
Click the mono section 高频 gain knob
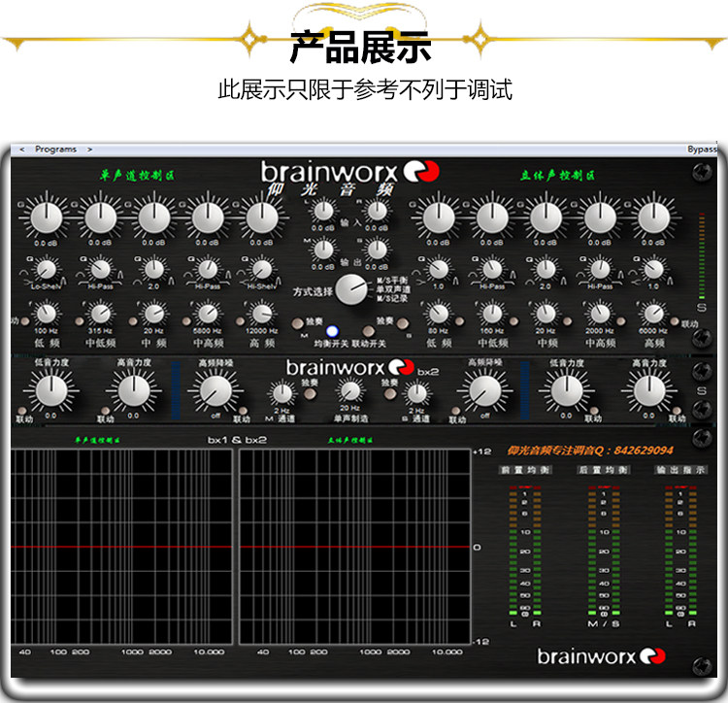pyautogui.click(x=262, y=218)
